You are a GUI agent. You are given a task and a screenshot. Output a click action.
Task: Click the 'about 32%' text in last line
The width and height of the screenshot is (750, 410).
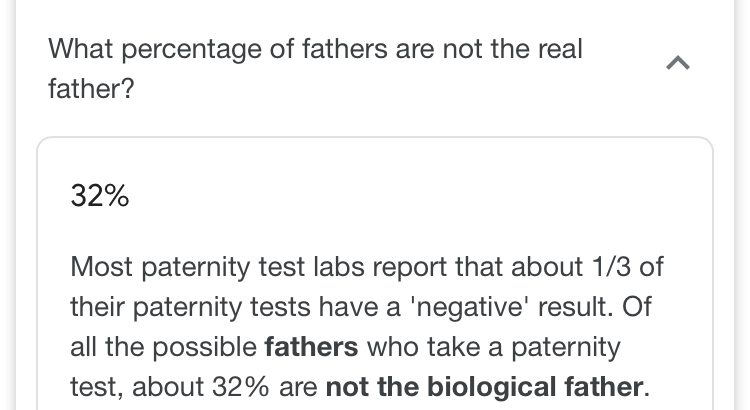tap(200, 387)
